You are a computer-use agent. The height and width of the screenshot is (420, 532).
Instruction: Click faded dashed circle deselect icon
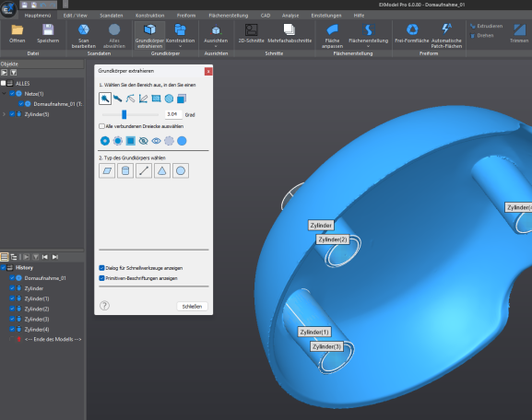pos(169,141)
